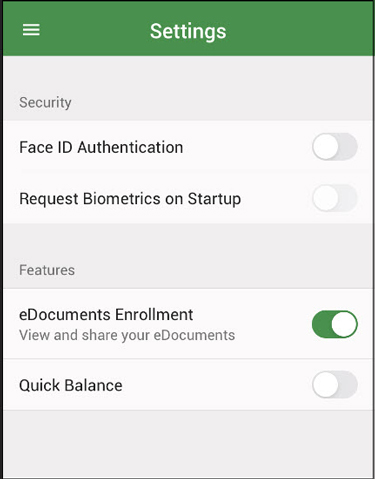Click the Features section header

[x=47, y=270]
